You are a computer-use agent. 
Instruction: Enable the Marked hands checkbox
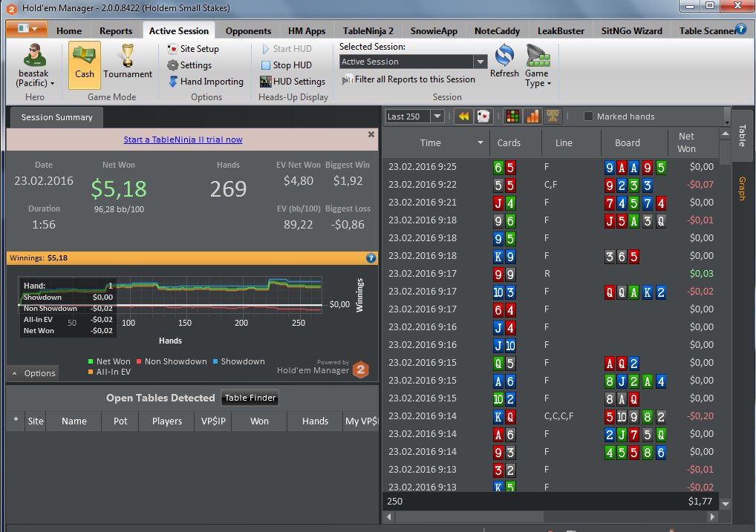click(x=588, y=116)
